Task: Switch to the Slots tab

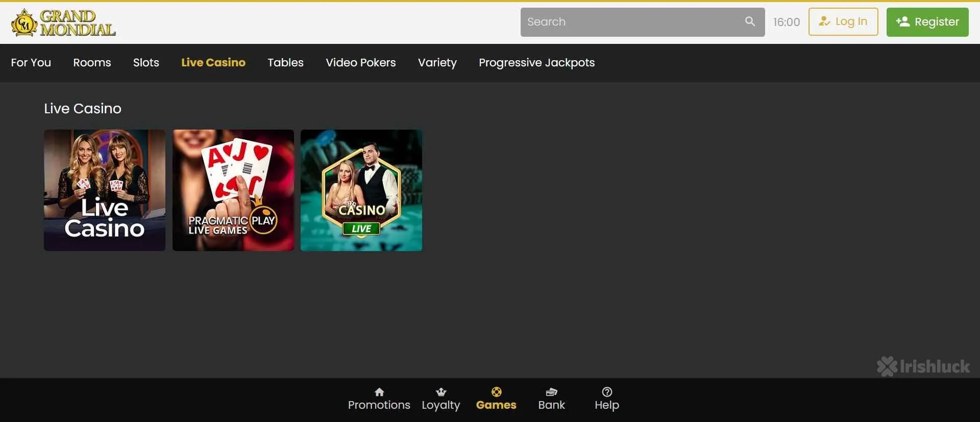Action: 146,63
